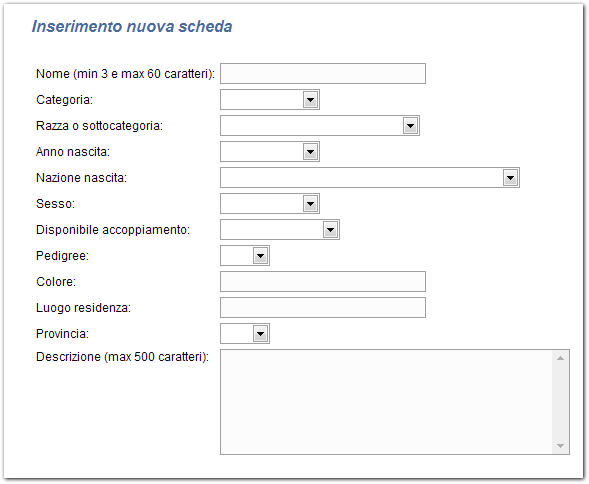Image resolution: width=589 pixels, height=484 pixels.
Task: Open the Sesso dropdown
Action: pos(310,204)
